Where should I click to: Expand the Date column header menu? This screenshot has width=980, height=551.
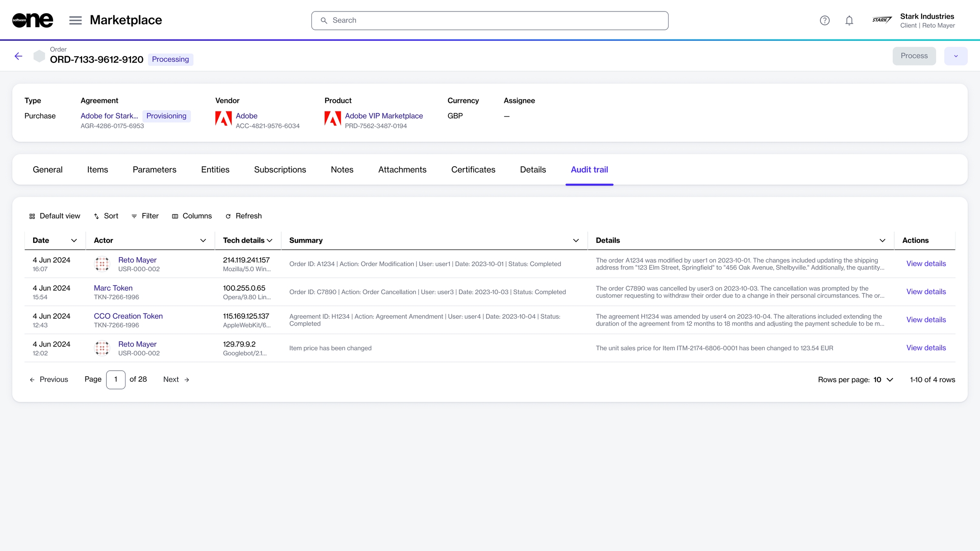[74, 241]
